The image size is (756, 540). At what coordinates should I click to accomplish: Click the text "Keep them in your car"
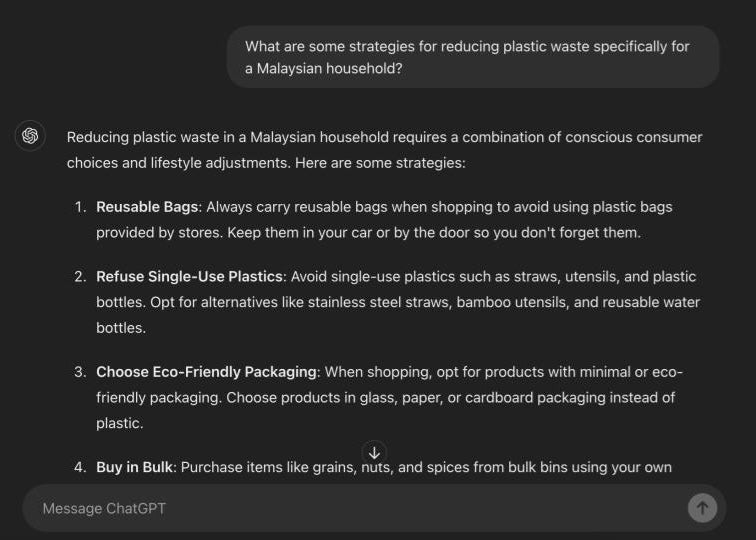[303, 232]
